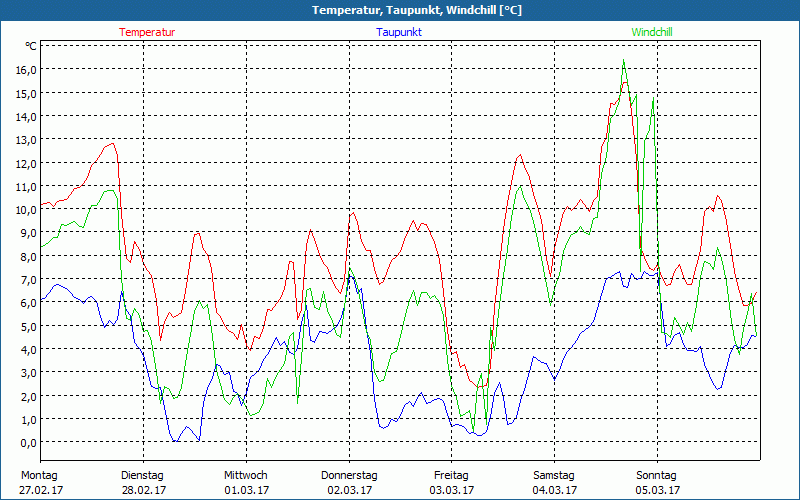Click the 16,0 y-axis value

click(x=25, y=70)
